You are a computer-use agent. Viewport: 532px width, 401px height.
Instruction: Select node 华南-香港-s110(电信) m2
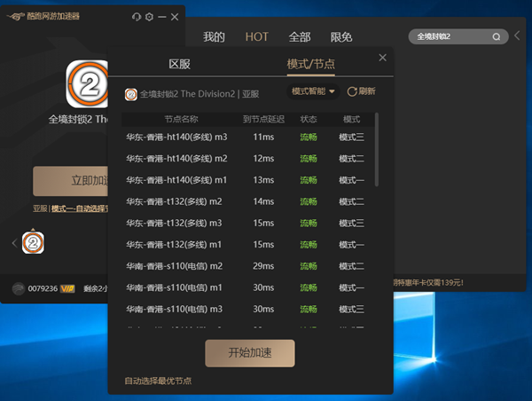[x=247, y=266]
